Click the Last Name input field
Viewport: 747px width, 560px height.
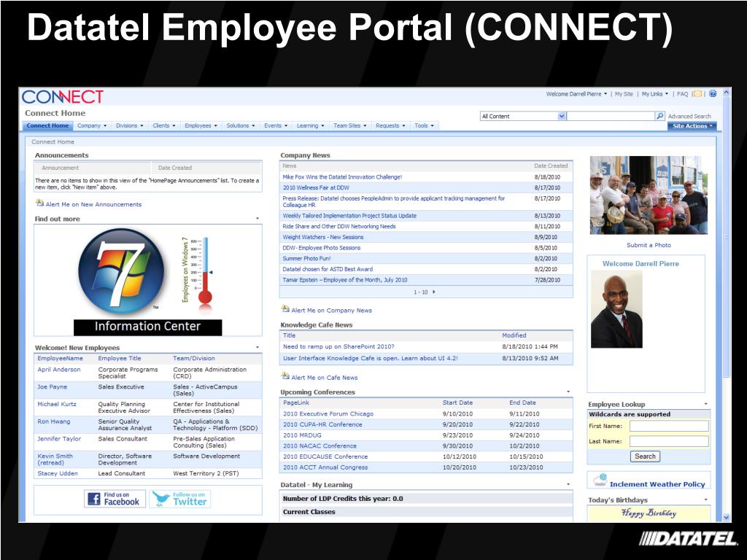point(669,441)
